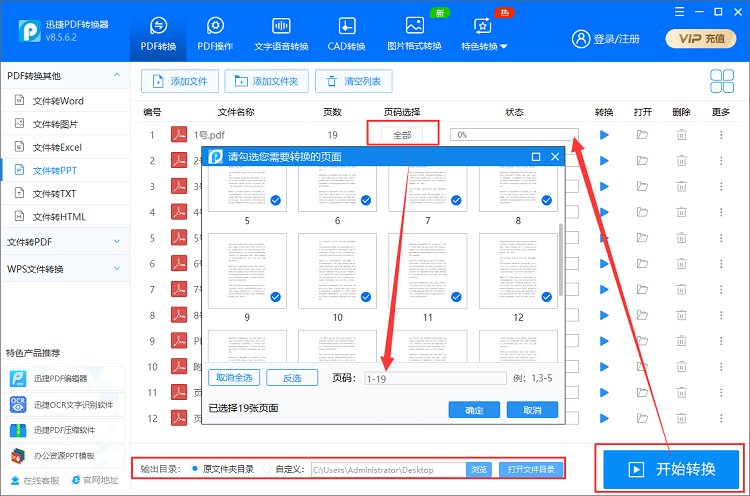
Task: Toggle page 8 checkmark in dialog
Action: tap(547, 200)
